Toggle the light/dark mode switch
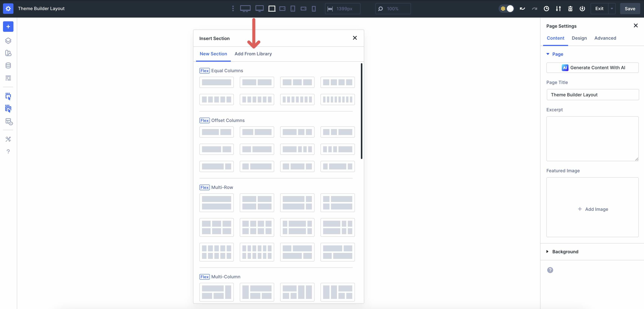Screen dimensions: 644x309 tap(506, 8)
